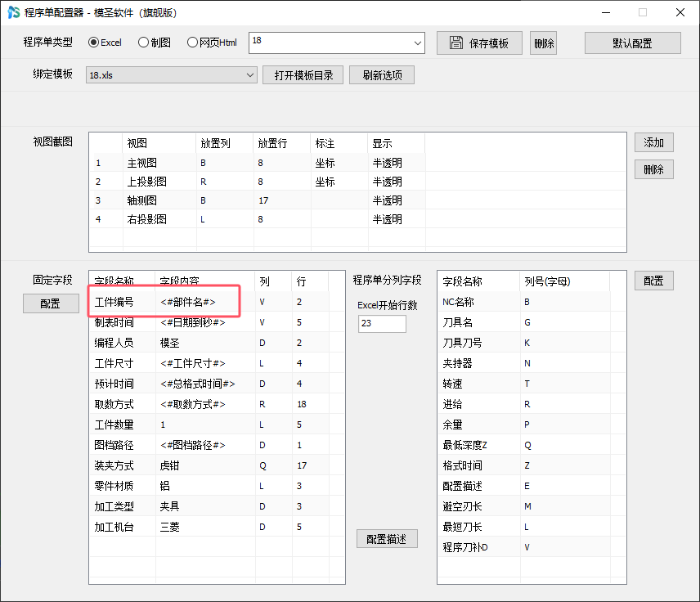700x602 pixels.
Task: Click the app logo icon in title bar
Action: [x=13, y=12]
